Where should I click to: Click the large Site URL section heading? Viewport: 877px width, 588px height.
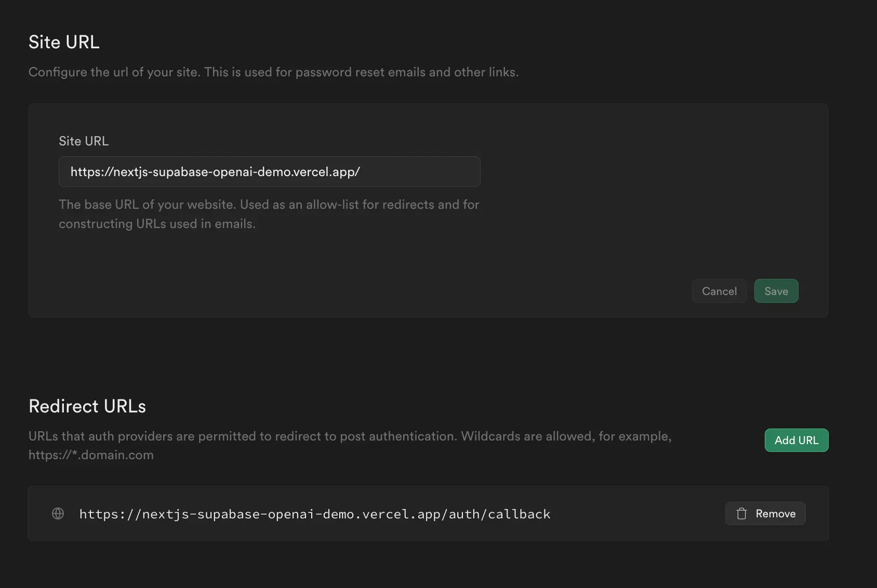point(64,42)
